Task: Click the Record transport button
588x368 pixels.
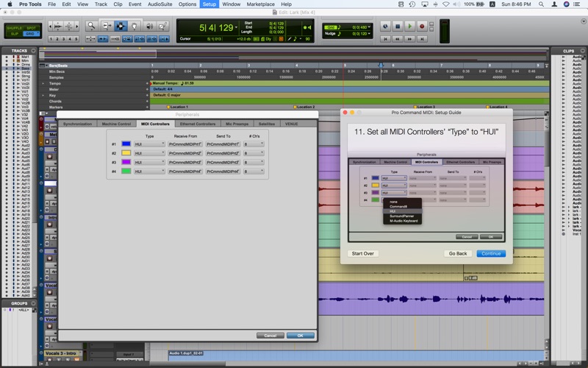Action: [422, 26]
